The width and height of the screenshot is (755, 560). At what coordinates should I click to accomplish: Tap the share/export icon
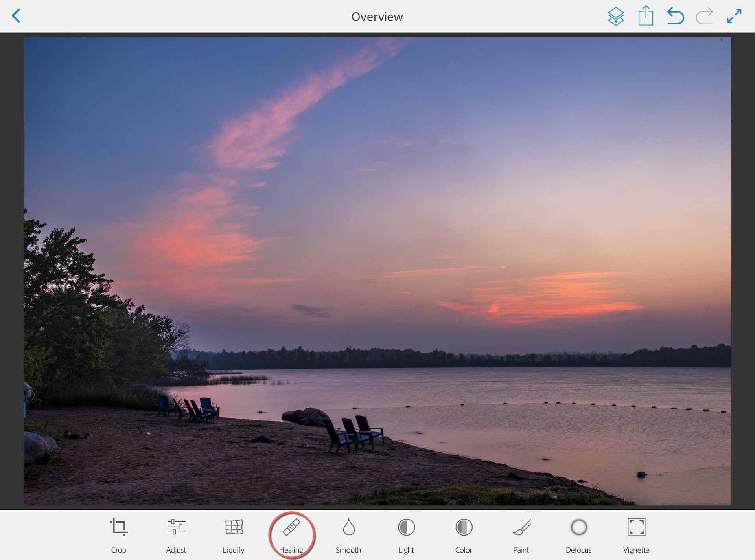click(646, 16)
